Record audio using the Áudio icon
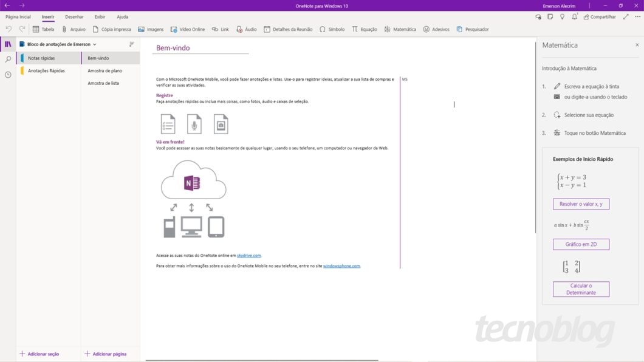 (x=245, y=29)
